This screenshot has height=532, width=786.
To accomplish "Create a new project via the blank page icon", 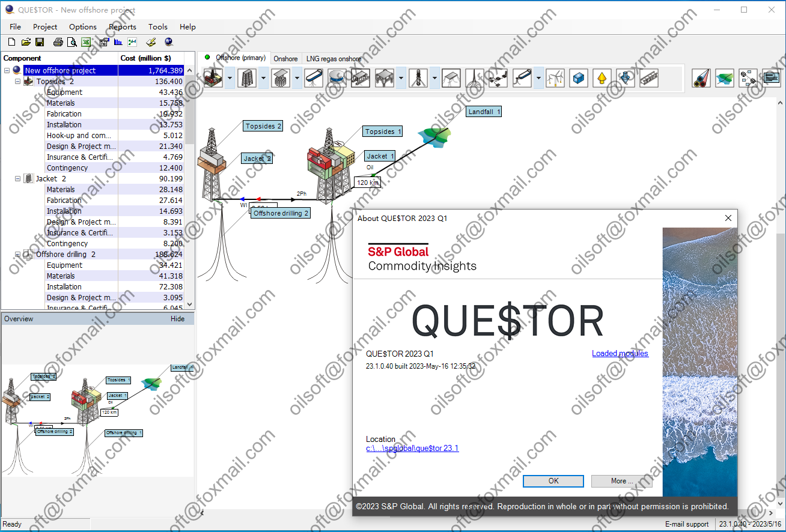I will (x=11, y=42).
